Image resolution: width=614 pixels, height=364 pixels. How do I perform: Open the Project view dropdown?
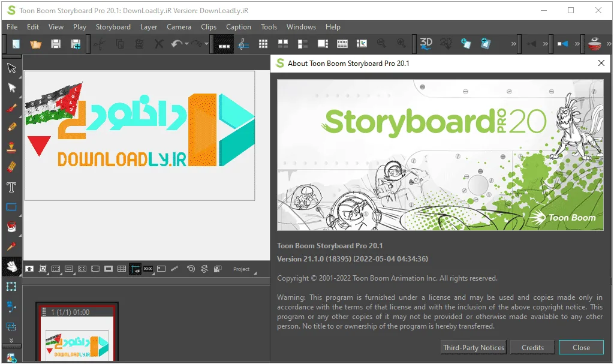pos(245,269)
